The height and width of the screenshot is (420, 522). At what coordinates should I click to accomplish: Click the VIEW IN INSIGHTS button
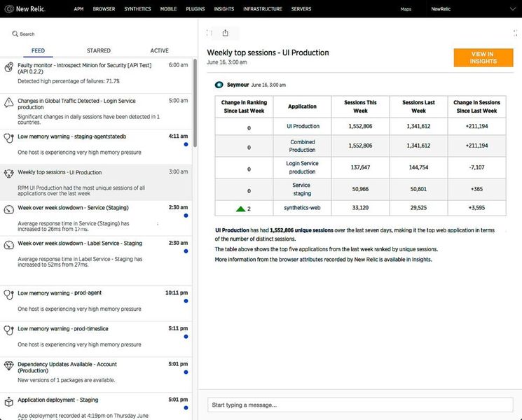tap(483, 57)
